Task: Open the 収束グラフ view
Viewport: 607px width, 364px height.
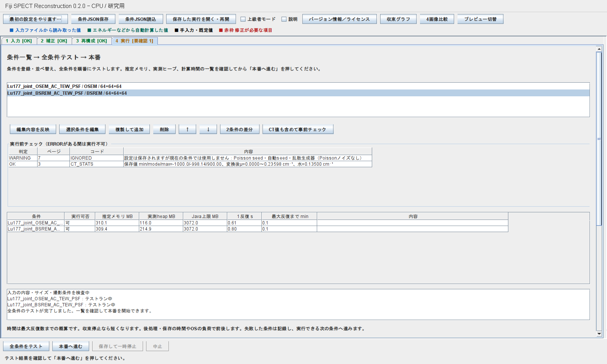Action: [398, 19]
